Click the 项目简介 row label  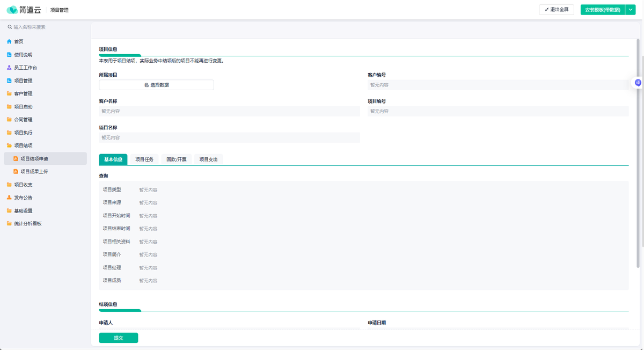(112, 254)
